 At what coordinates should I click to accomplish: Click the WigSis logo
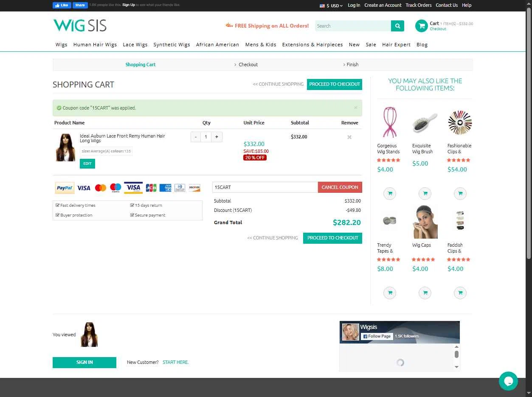pyautogui.click(x=80, y=25)
